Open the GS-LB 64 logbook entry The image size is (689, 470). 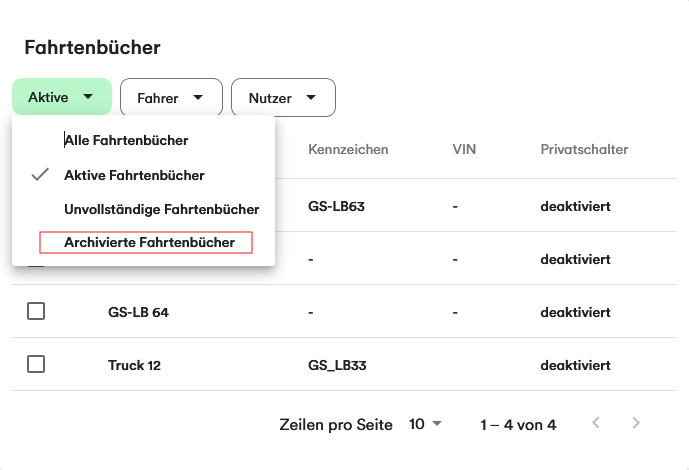pos(138,312)
